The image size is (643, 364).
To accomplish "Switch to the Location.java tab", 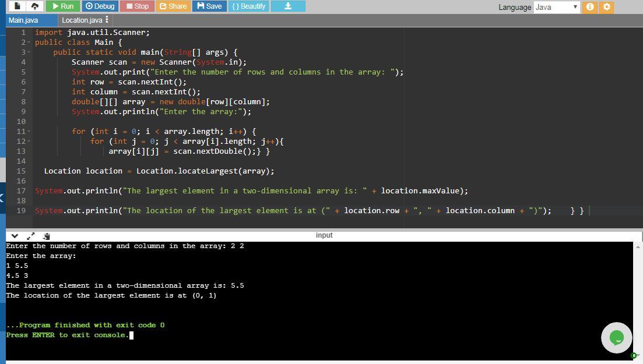I will click(81, 20).
